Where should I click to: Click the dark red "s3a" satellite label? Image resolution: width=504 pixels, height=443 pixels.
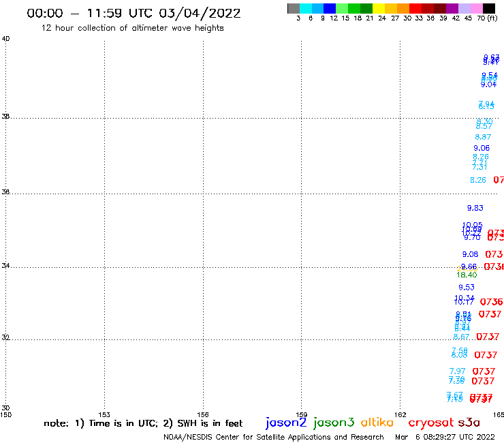(469, 423)
